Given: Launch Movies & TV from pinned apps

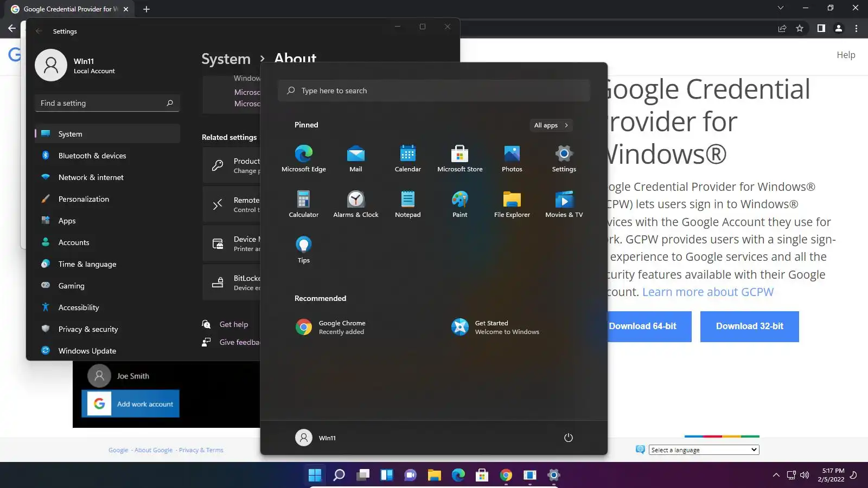Looking at the screenshot, I should point(564,204).
